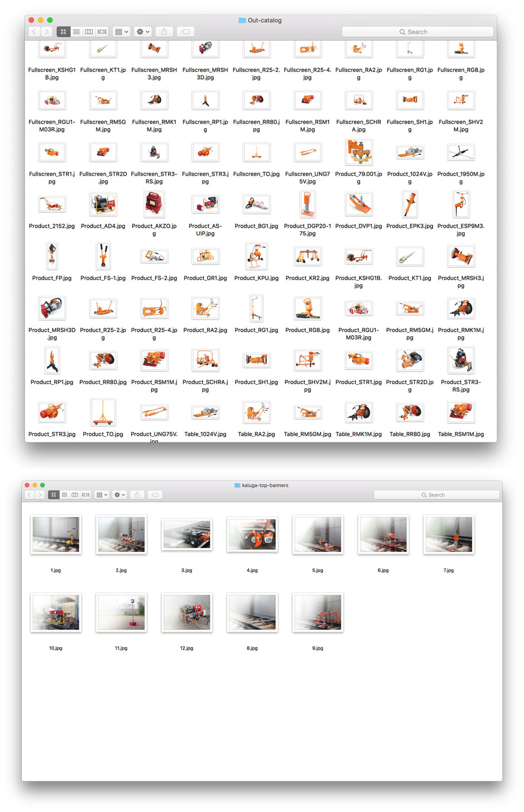The height and width of the screenshot is (812, 524).
Task: Switch Out-catalog window to list view
Action: tap(76, 32)
